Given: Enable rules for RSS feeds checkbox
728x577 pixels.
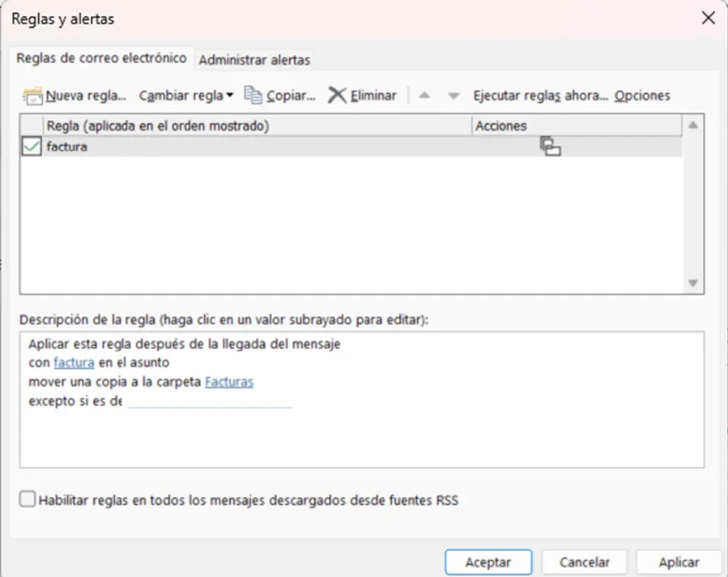Looking at the screenshot, I should click(28, 499).
